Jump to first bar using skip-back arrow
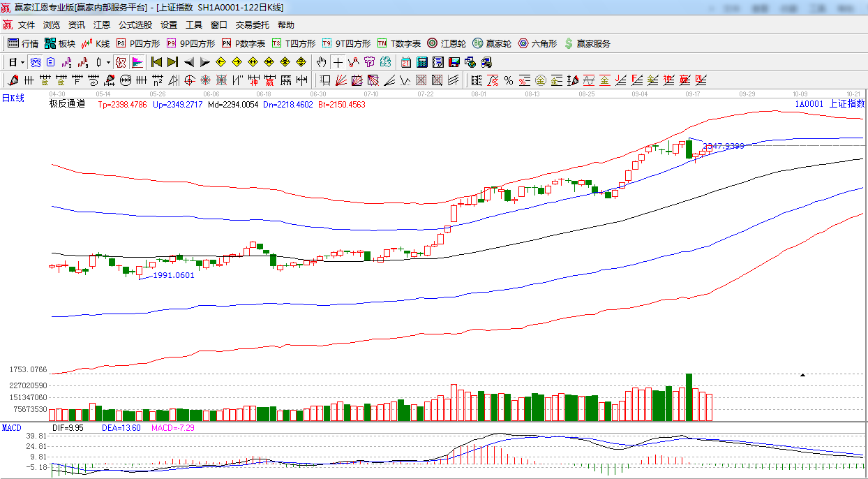Viewport: 868px width, 479px height. 156,62
